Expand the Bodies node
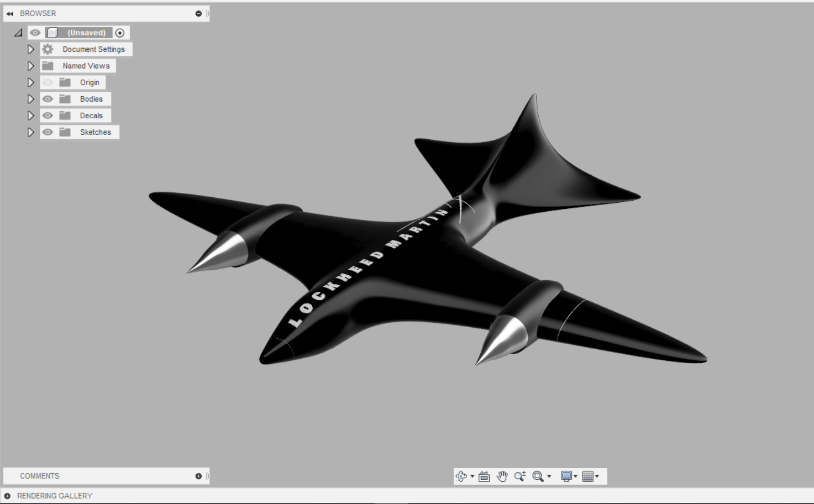Screen dimensions: 814x504 [31, 99]
